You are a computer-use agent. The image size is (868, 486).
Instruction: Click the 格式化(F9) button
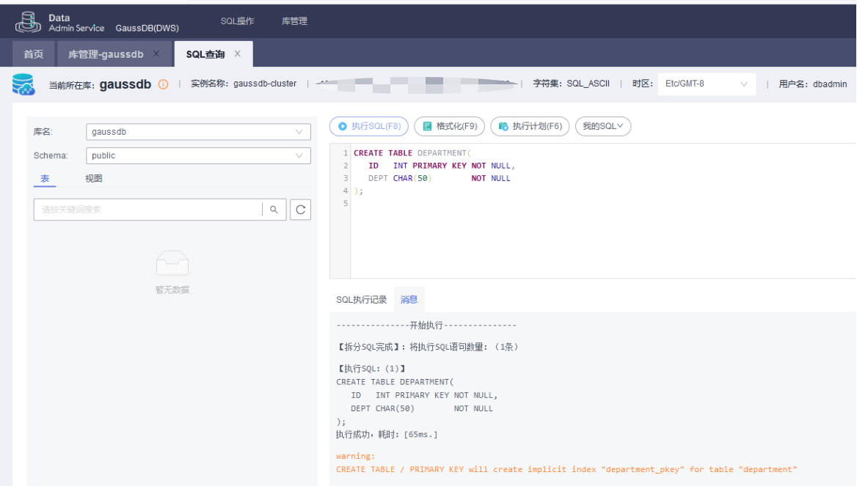[450, 126]
